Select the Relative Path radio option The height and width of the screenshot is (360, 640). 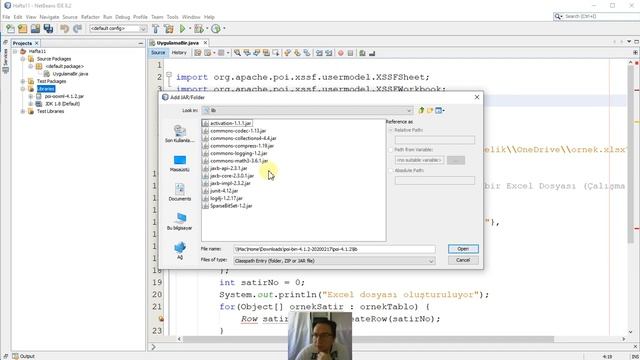(x=391, y=130)
